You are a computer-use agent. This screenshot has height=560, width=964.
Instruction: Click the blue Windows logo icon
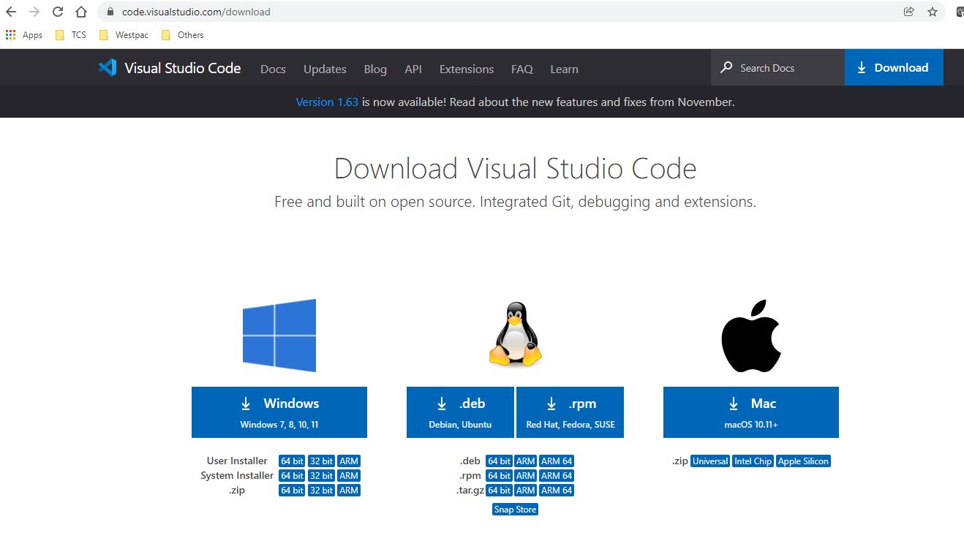[x=279, y=336]
